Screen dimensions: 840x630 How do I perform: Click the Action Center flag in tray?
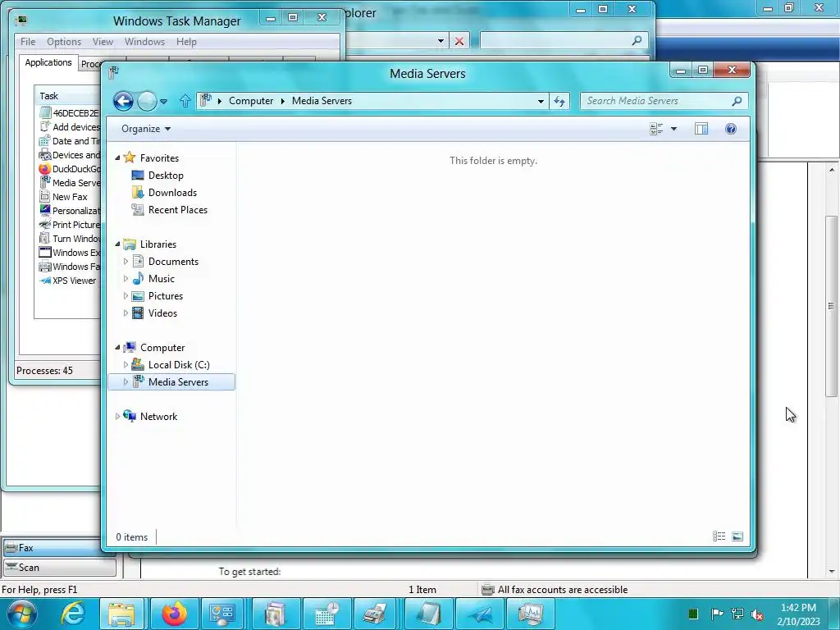pos(717,614)
